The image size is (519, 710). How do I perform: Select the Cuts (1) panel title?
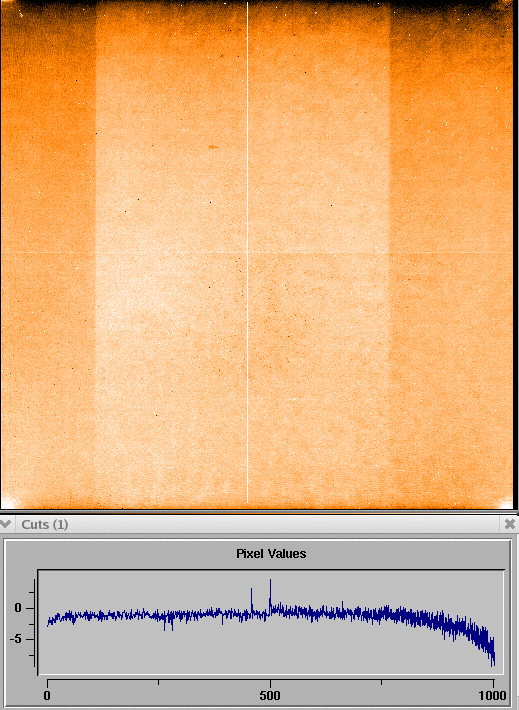coord(45,524)
